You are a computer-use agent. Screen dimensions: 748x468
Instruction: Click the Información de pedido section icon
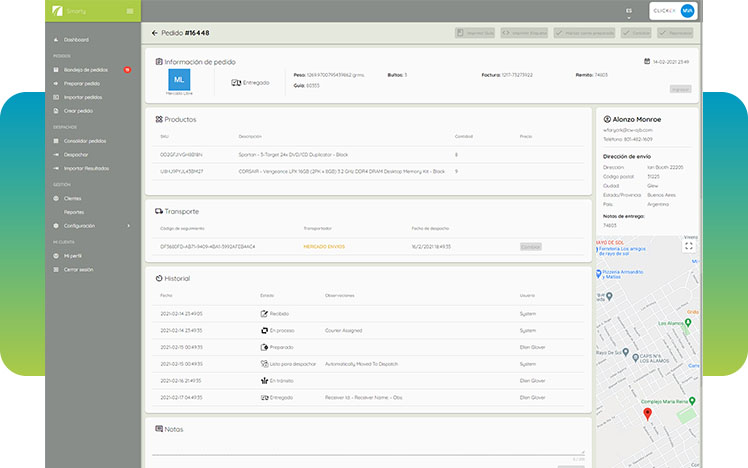tap(159, 62)
